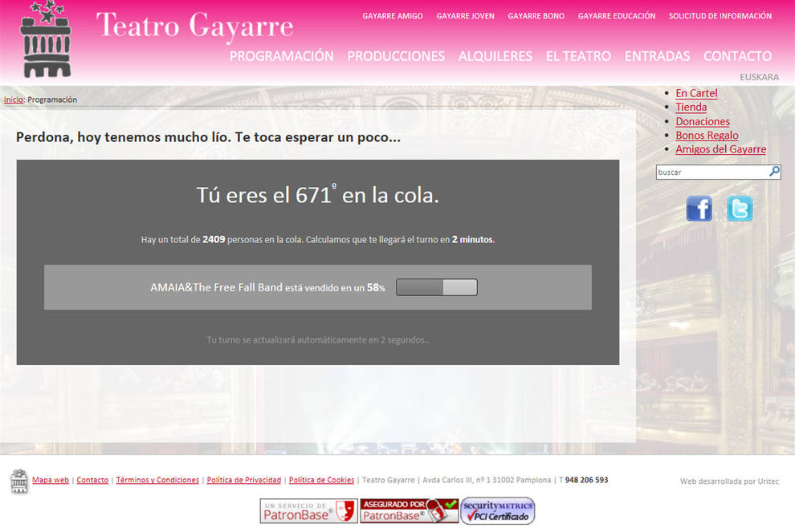Click the Inicio breadcrumb link
Screen dimensions: 795x532
coord(13,99)
